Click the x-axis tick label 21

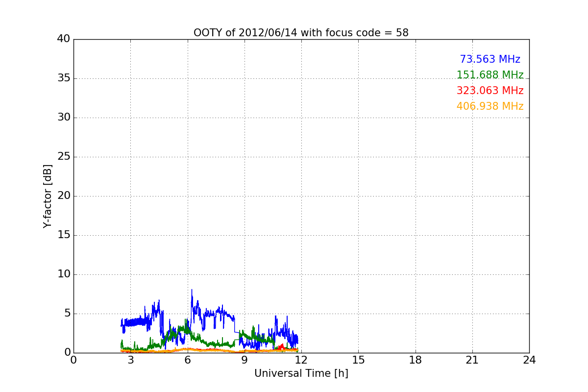(x=472, y=360)
